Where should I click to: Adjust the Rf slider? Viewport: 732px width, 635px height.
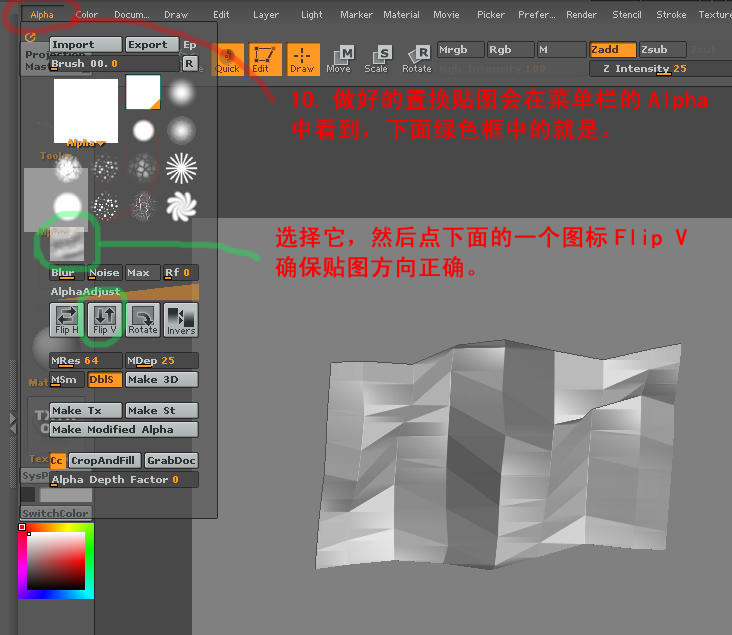point(181,273)
